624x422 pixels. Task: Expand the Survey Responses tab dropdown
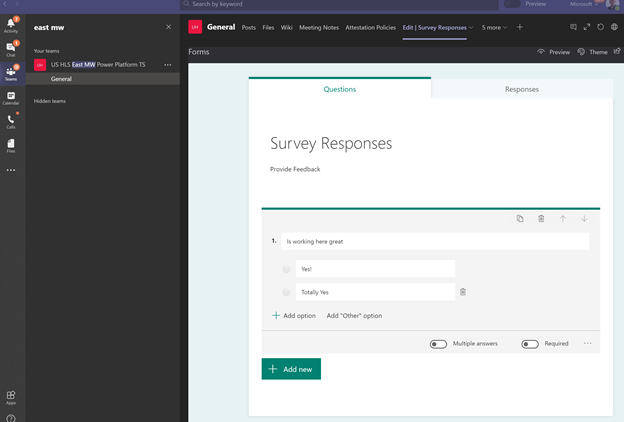(x=471, y=27)
